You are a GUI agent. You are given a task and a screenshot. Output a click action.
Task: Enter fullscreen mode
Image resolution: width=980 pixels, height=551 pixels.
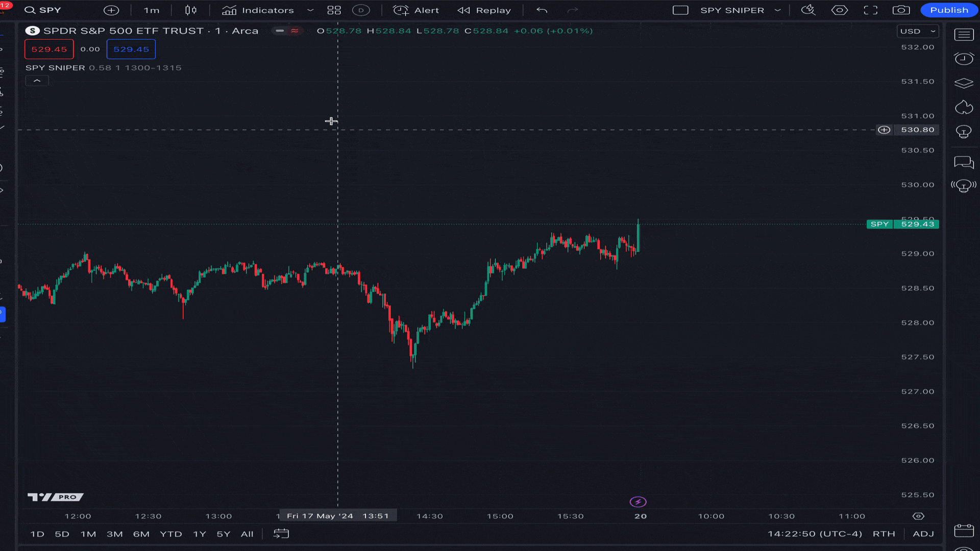[871, 10]
